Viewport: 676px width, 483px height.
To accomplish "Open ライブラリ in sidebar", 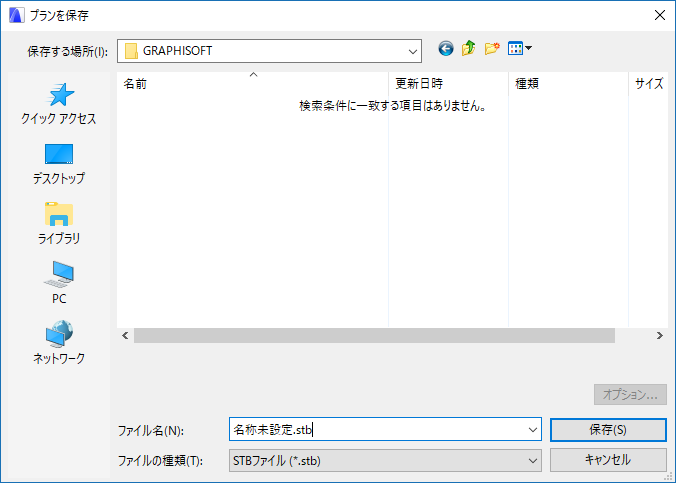I will pyautogui.click(x=59, y=224).
